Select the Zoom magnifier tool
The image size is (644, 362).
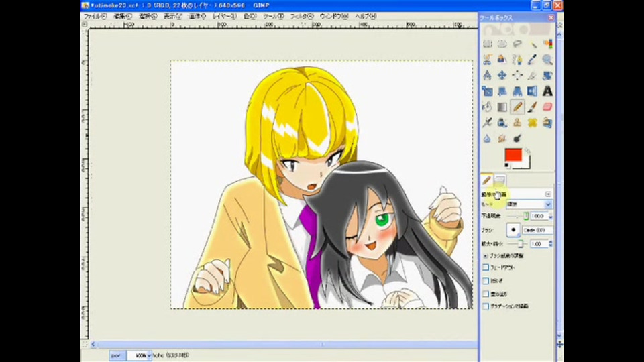(x=547, y=60)
